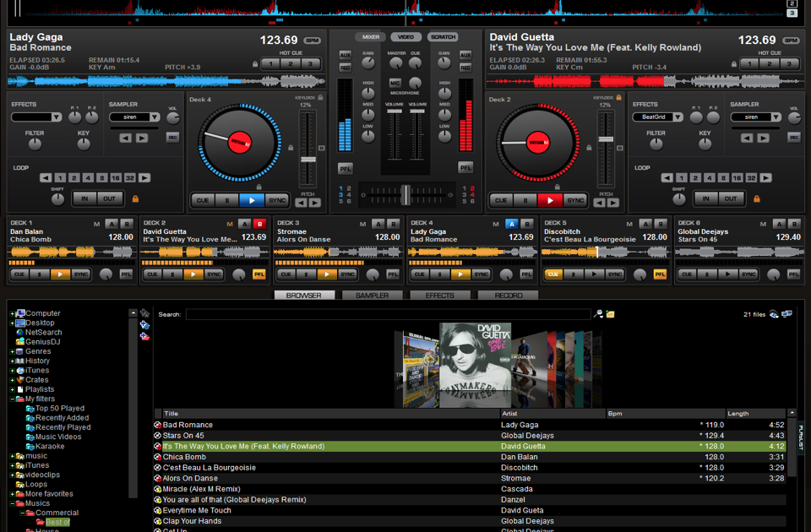Image resolution: width=811 pixels, height=532 pixels.
Task: Enable AUX input on the left mixer channel
Action: pyautogui.click(x=345, y=55)
